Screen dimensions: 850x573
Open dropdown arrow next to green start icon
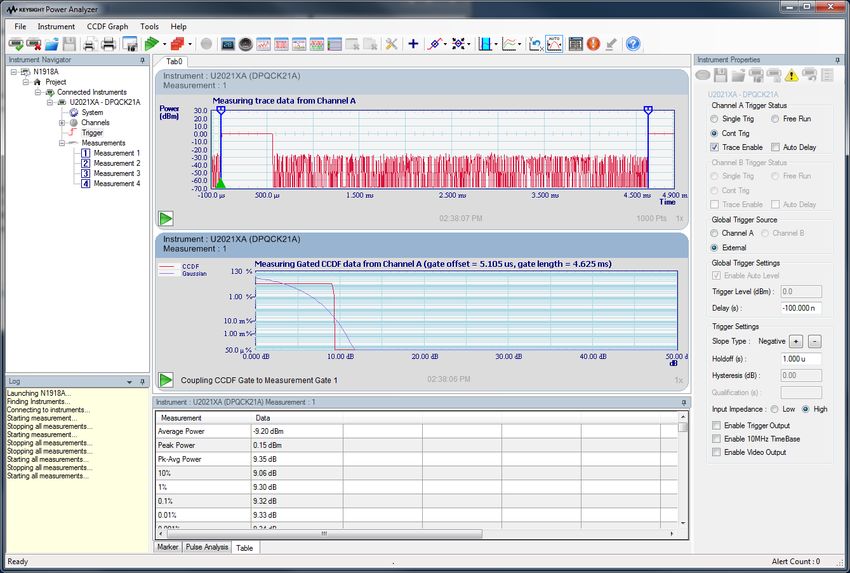164,44
